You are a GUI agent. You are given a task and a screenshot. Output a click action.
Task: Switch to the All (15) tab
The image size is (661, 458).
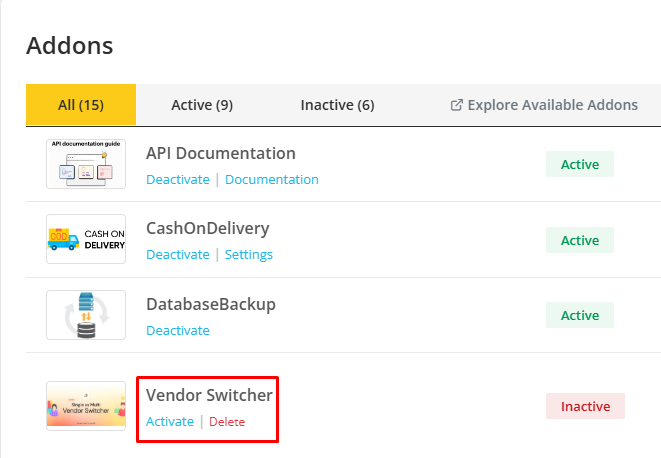click(x=81, y=105)
